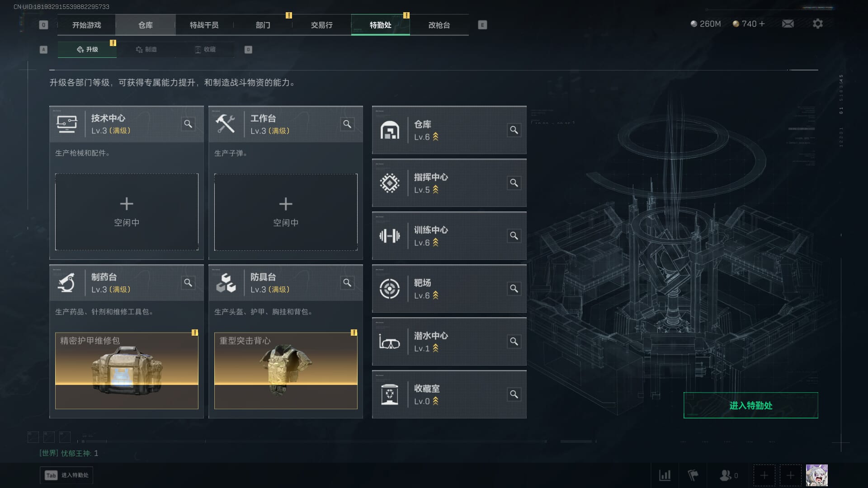Open the statistics bar chart icon
This screenshot has width=868, height=488.
pos(665,475)
